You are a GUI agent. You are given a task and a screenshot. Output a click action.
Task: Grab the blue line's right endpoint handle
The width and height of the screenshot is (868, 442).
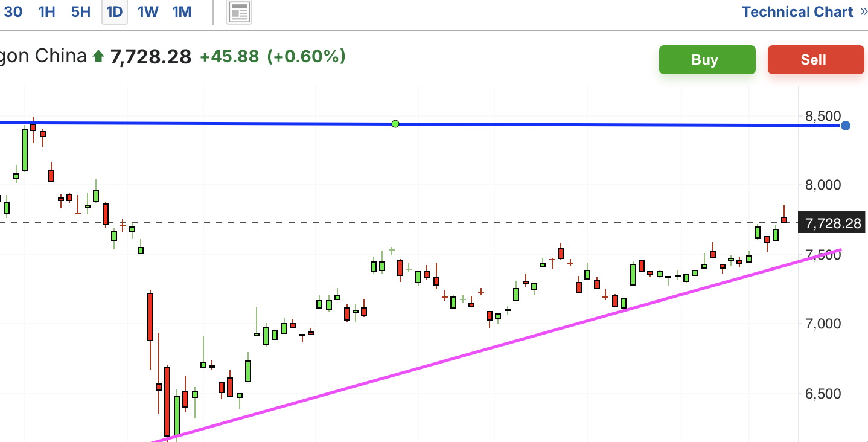[846, 126]
